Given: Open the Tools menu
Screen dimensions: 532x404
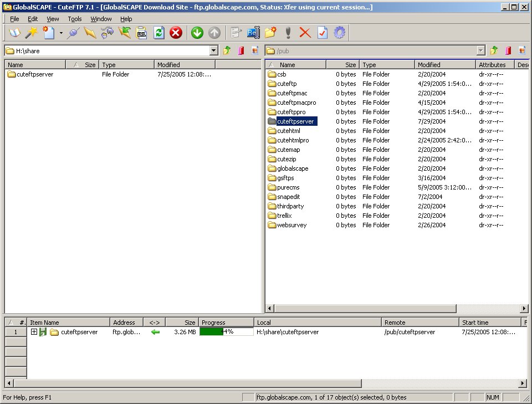Looking at the screenshot, I should 75,19.
